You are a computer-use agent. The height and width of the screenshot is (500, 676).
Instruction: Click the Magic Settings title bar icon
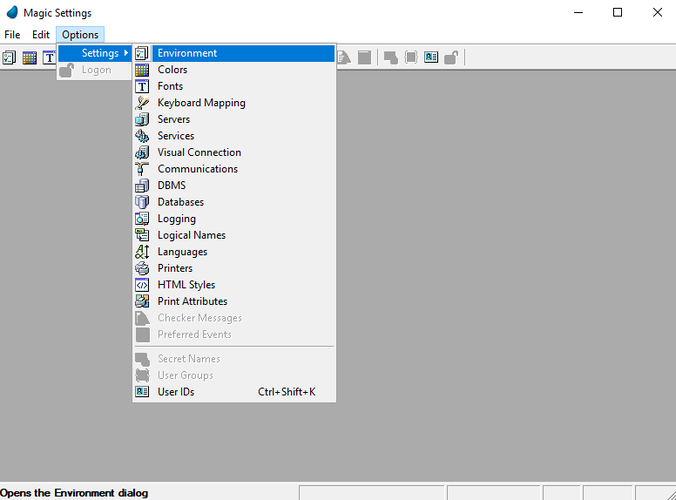coord(12,12)
